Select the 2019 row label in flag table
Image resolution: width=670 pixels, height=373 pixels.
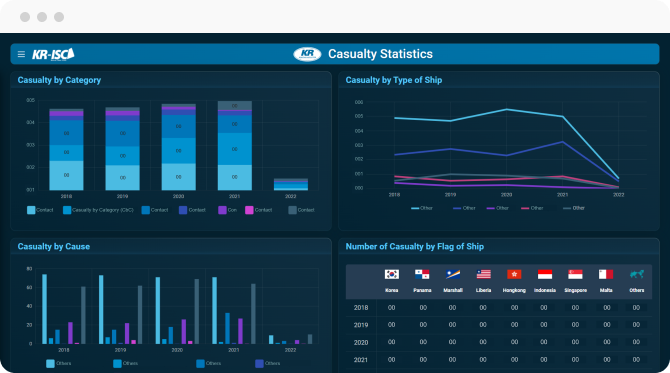coord(361,325)
